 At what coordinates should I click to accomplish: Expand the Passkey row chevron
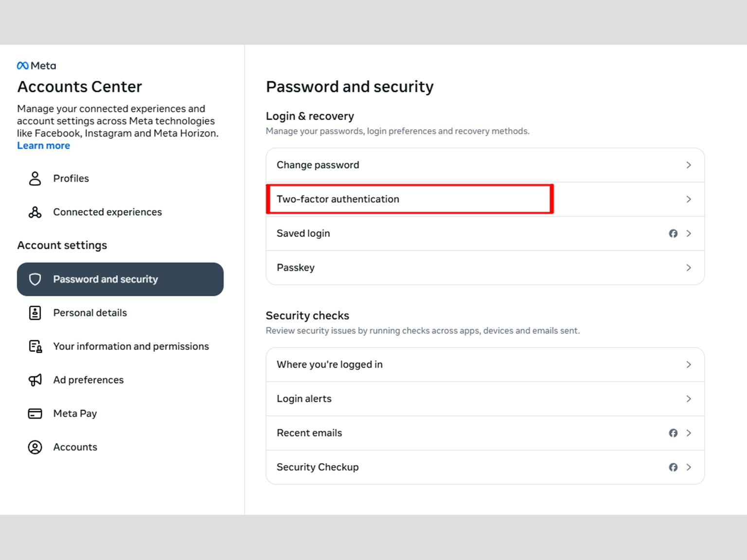pos(689,267)
